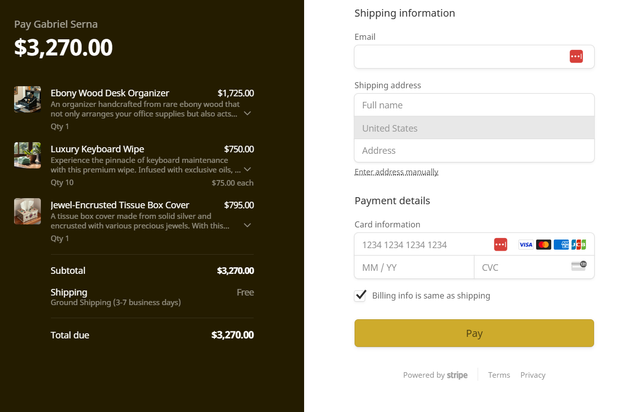Image resolution: width=640 pixels, height=412 pixels.
Task: Click the Stripe logo in footer
Action: point(457,375)
